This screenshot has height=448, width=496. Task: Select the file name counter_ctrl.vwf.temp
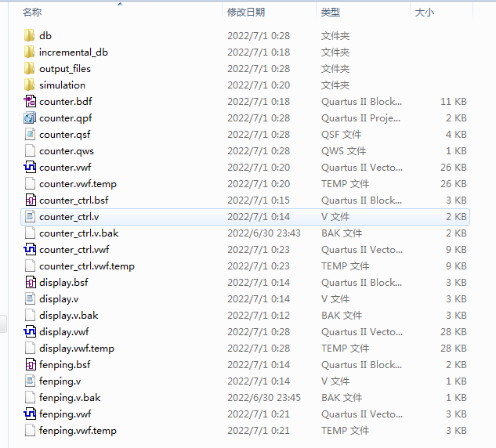[x=87, y=266]
